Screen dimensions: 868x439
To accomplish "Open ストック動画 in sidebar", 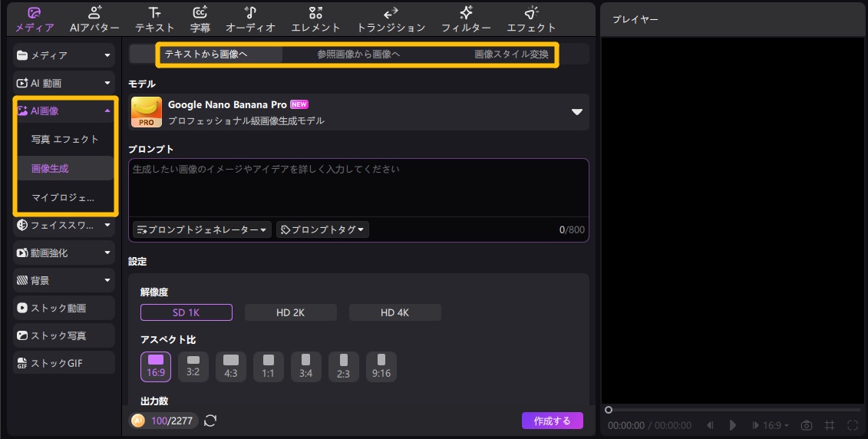I will tap(64, 308).
